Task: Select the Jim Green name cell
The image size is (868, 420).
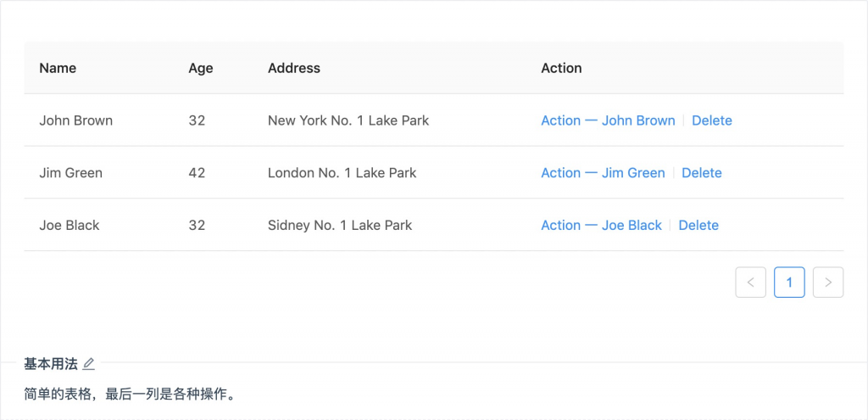Action: point(71,173)
